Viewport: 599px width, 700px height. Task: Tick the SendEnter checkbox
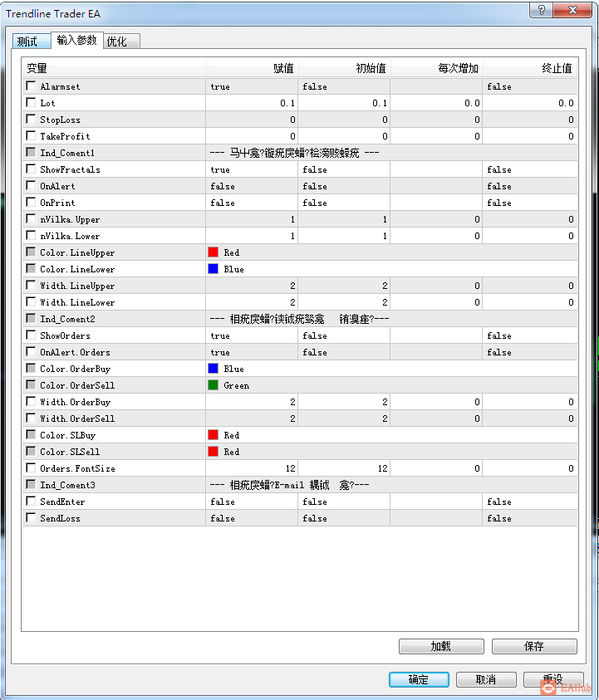tap(31, 501)
